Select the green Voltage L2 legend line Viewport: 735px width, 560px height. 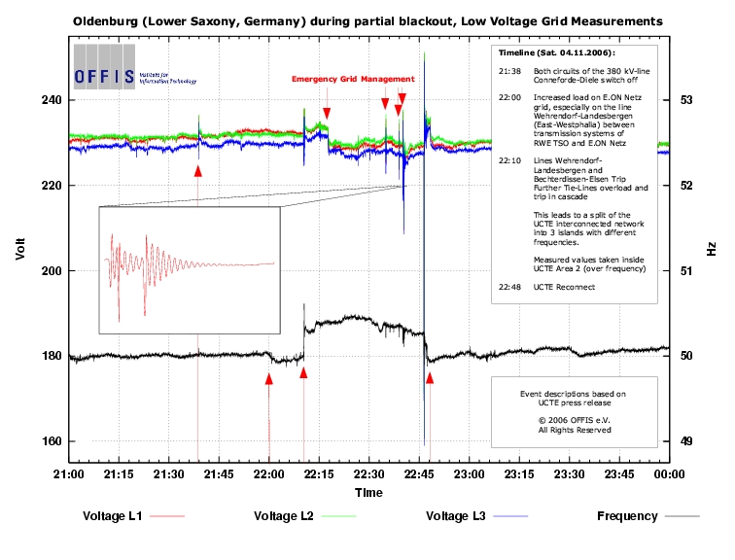335,516
